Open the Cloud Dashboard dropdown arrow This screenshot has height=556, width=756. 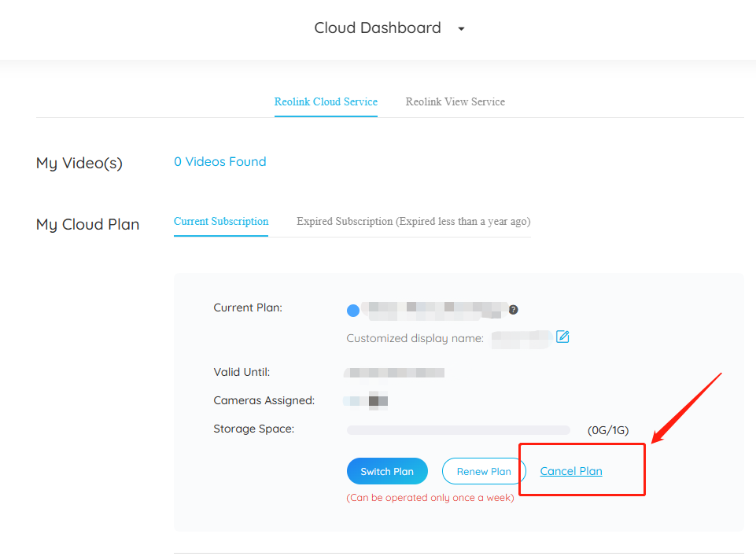[x=462, y=29]
